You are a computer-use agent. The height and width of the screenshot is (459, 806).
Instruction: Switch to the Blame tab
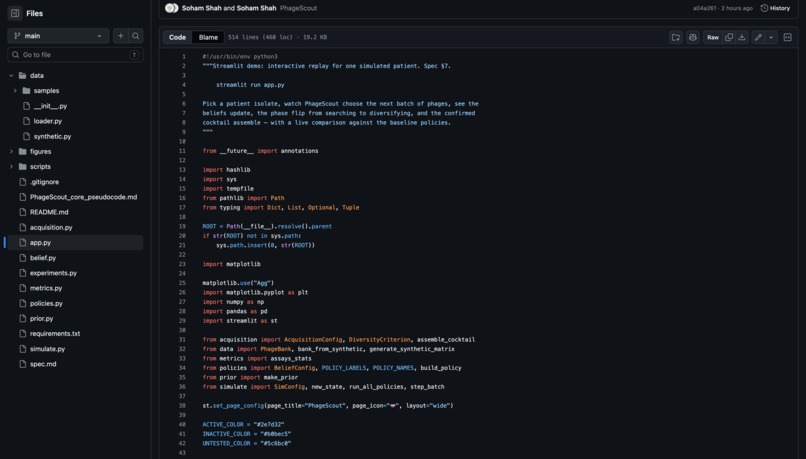pyautogui.click(x=208, y=37)
